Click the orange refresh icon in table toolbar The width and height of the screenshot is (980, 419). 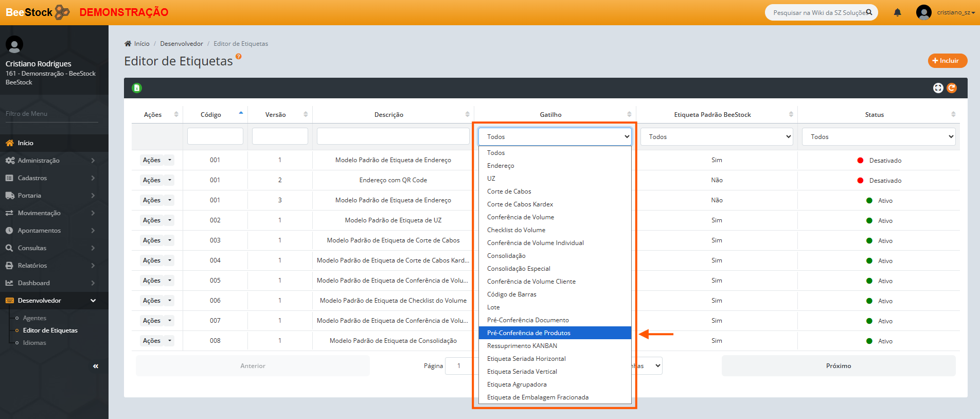pyautogui.click(x=952, y=88)
